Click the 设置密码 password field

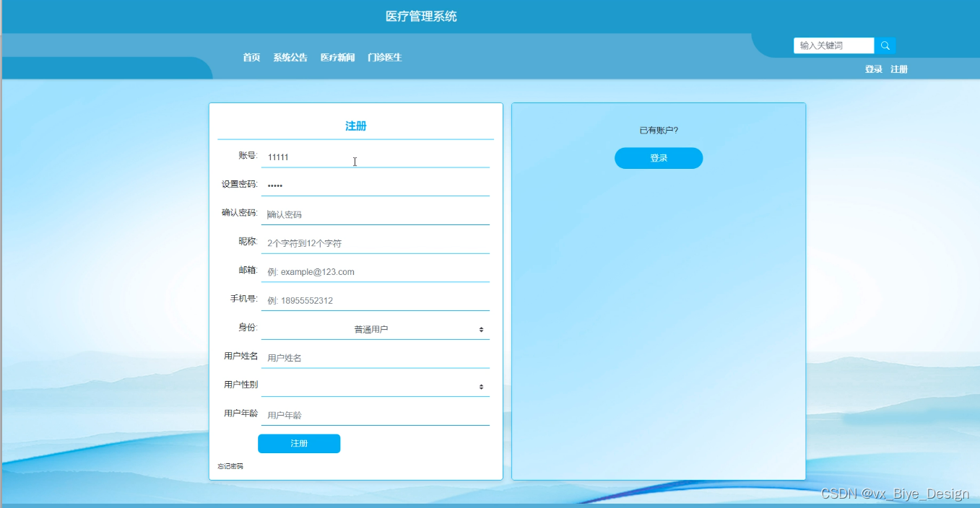[376, 185]
